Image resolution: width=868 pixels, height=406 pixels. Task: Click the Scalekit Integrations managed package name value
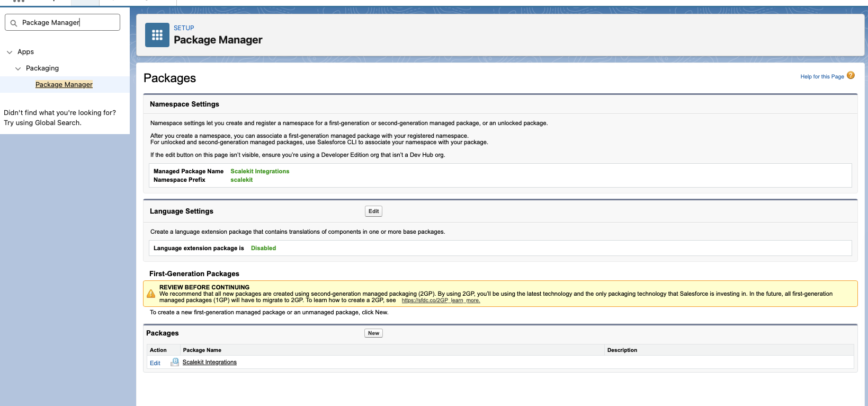click(x=260, y=171)
